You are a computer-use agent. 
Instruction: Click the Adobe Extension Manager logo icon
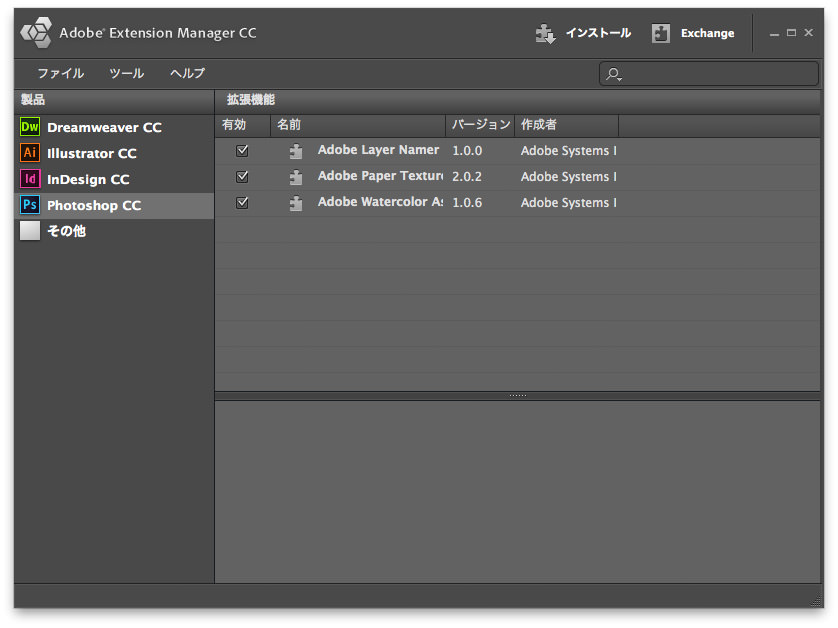click(x=36, y=33)
